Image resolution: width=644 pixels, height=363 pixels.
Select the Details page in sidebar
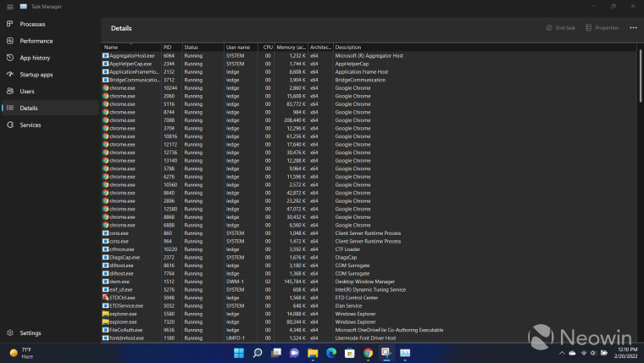pos(50,108)
